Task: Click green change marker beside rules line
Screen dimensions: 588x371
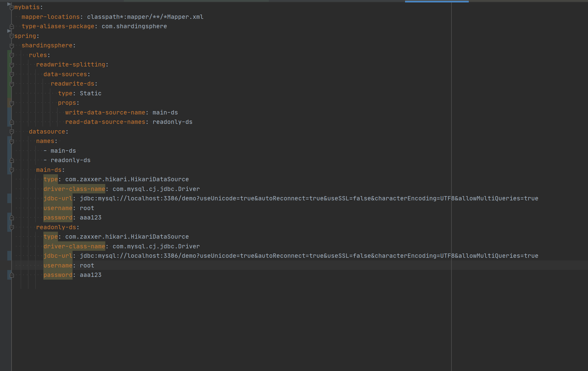Action: pyautogui.click(x=9, y=55)
